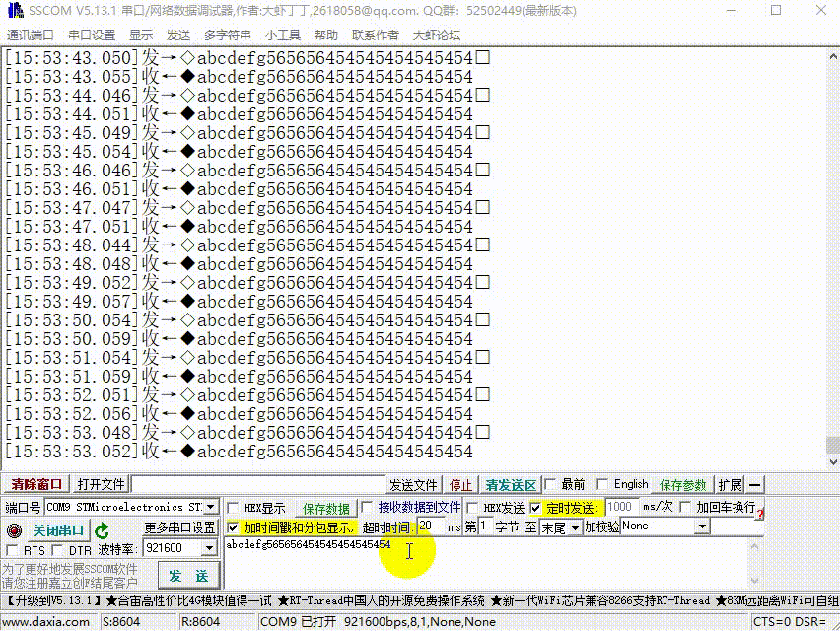
Task: Open the 发送 menu
Action: tap(177, 35)
